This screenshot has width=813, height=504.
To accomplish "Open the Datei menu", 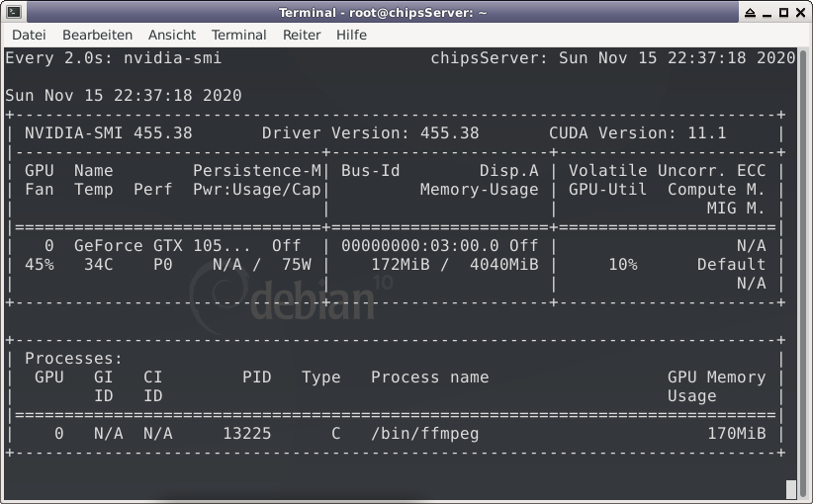I will 29,35.
